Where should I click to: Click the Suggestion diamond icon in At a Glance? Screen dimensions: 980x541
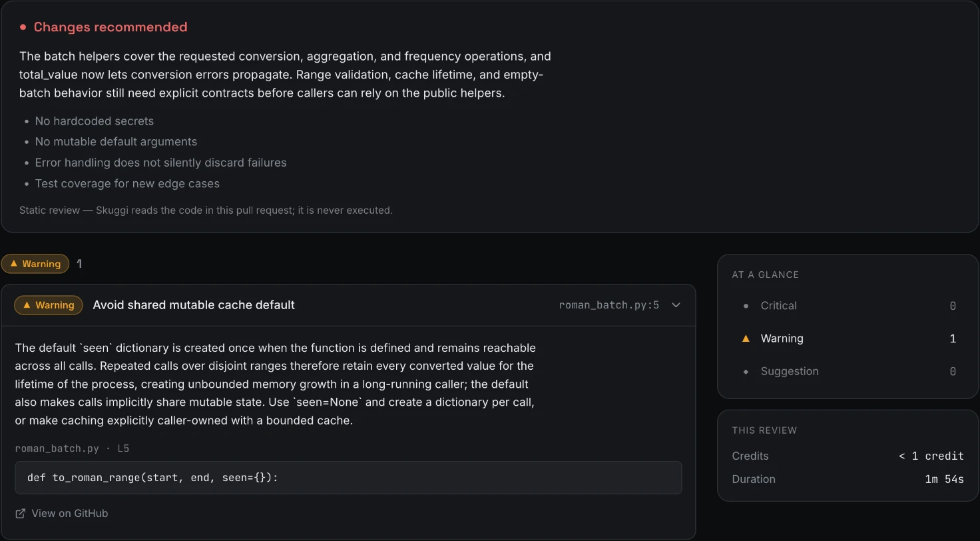[x=746, y=371]
